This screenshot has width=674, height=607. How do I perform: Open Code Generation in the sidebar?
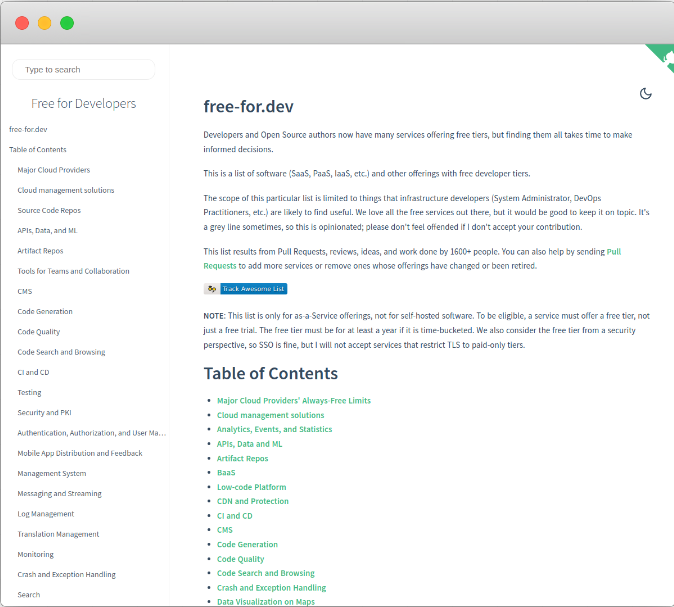click(45, 311)
